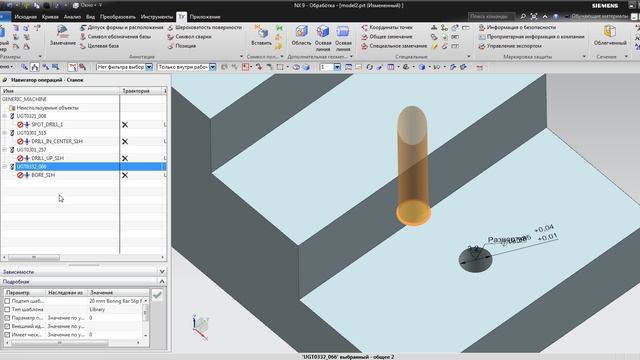Click into the Поиск команды search field
The width and height of the screenshot is (640, 360).
[x=492, y=17]
